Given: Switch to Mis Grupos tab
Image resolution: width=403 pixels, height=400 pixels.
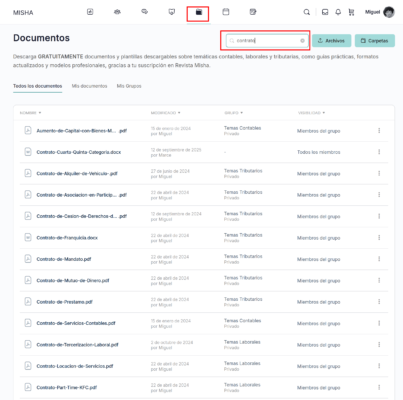Looking at the screenshot, I should pos(129,86).
